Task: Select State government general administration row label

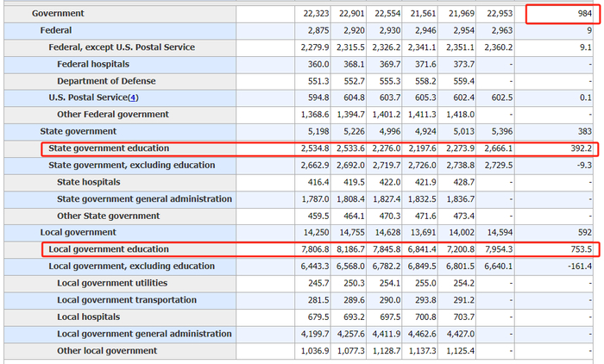Action: pyautogui.click(x=144, y=199)
